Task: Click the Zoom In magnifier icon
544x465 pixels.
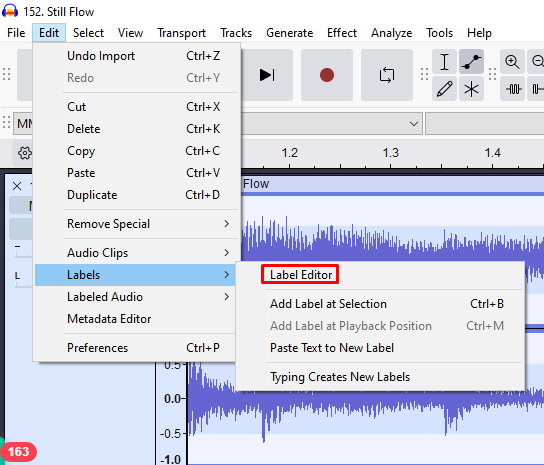Action: point(512,62)
